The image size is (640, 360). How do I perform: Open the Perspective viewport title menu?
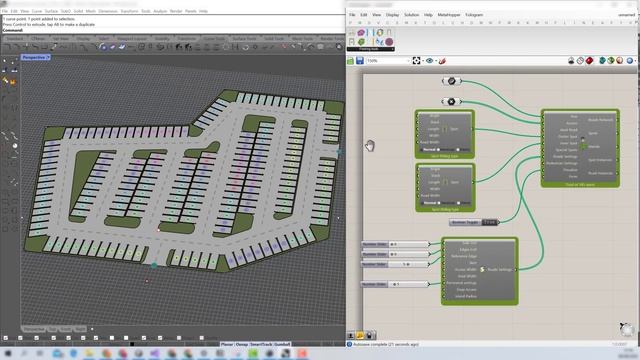36,58
